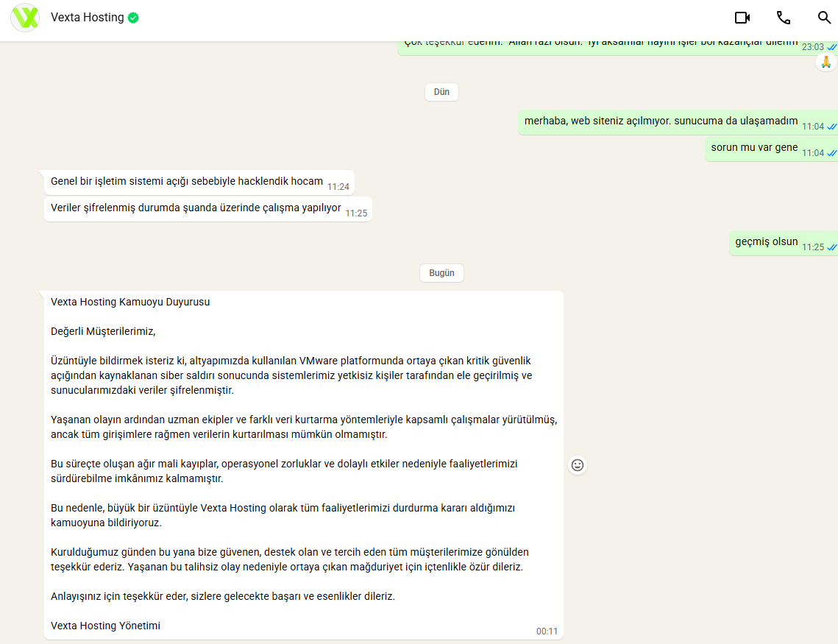Click the 'Bugün' date separator chip

coord(441,273)
